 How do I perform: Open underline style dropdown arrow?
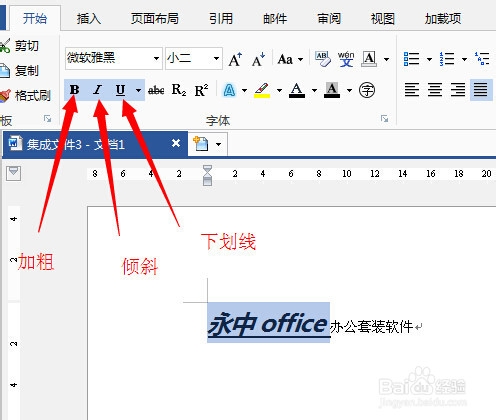coord(138,90)
